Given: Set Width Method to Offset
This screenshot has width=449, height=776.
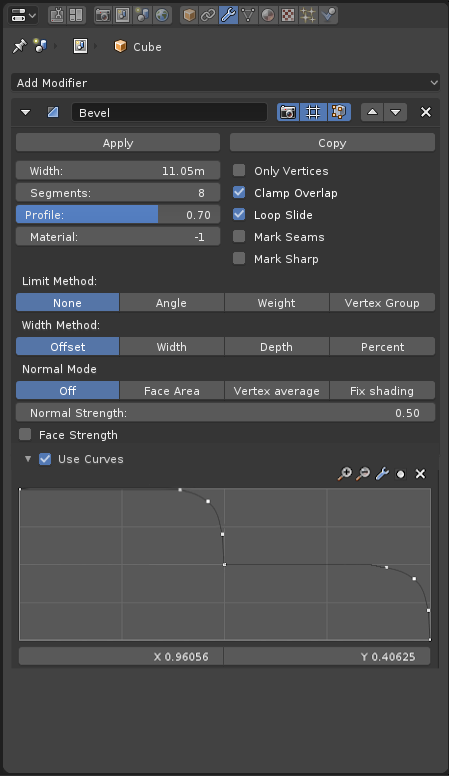Looking at the screenshot, I should pos(67,346).
